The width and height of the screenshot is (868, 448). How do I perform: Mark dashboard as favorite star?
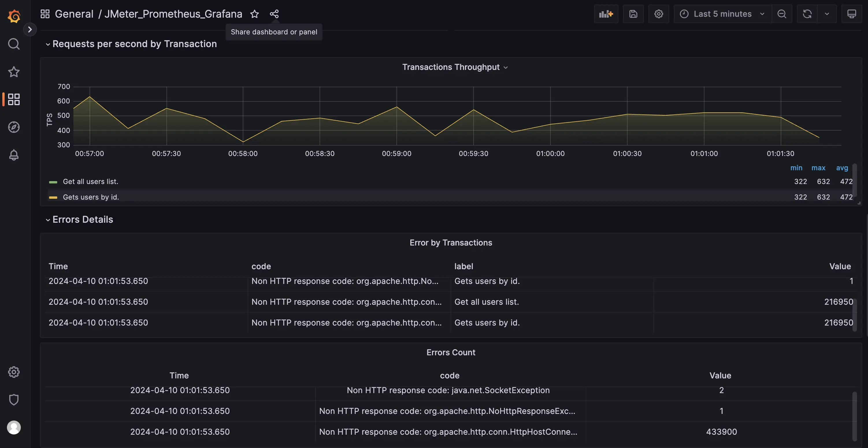coord(254,14)
